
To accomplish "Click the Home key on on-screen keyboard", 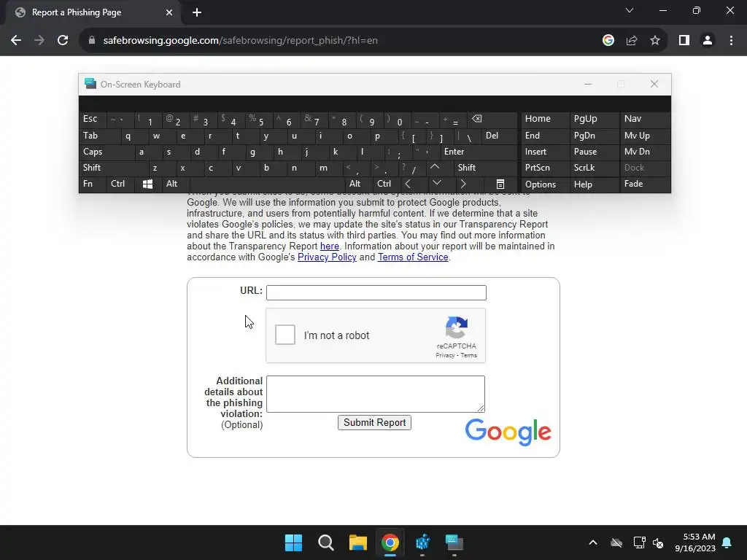I will pos(546,119).
